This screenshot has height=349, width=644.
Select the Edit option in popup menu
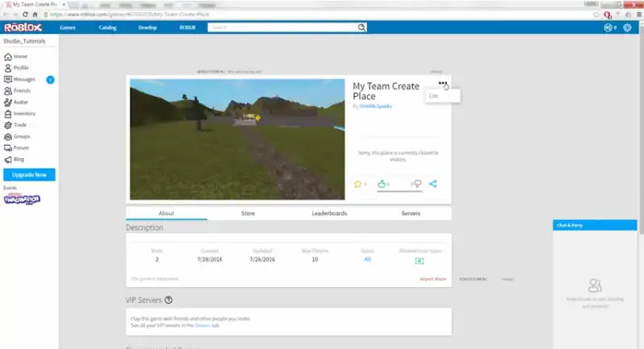442,96
